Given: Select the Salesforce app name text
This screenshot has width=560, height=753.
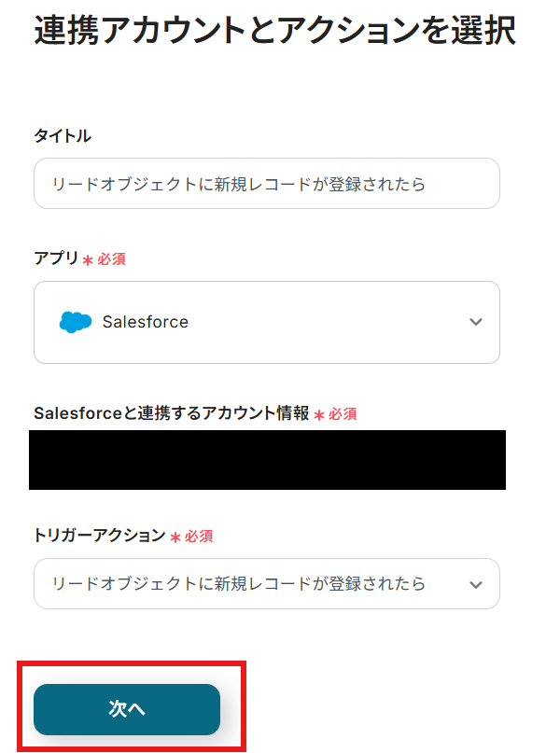Looking at the screenshot, I should (146, 322).
